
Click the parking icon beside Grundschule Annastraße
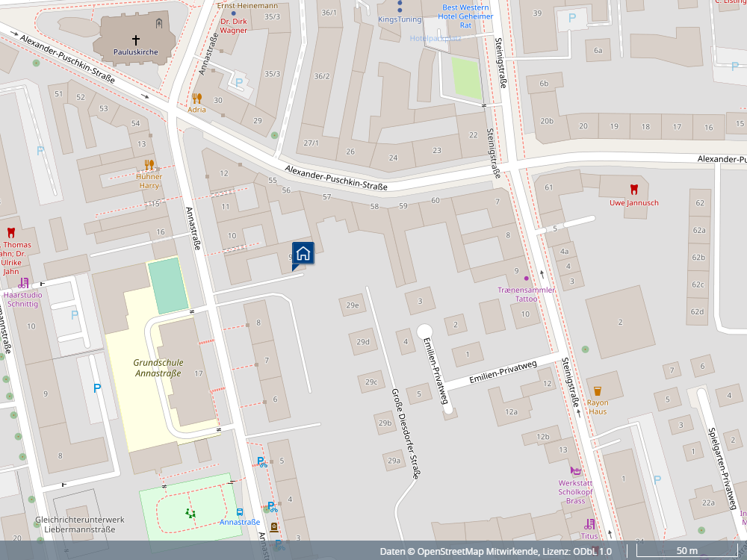96,388
